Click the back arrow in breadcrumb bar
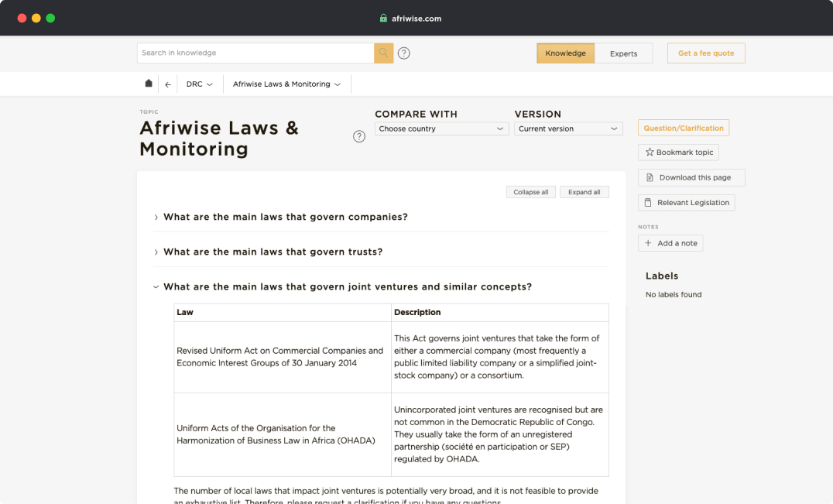The height and width of the screenshot is (504, 833). pos(168,84)
